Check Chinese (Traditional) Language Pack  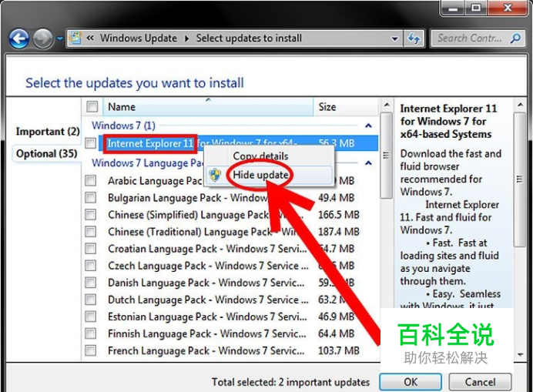91,232
